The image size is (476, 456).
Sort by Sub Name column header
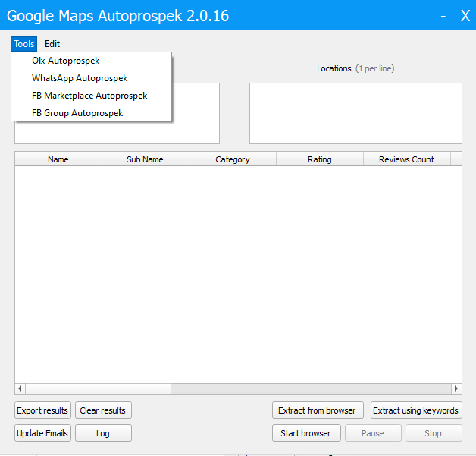(x=146, y=159)
